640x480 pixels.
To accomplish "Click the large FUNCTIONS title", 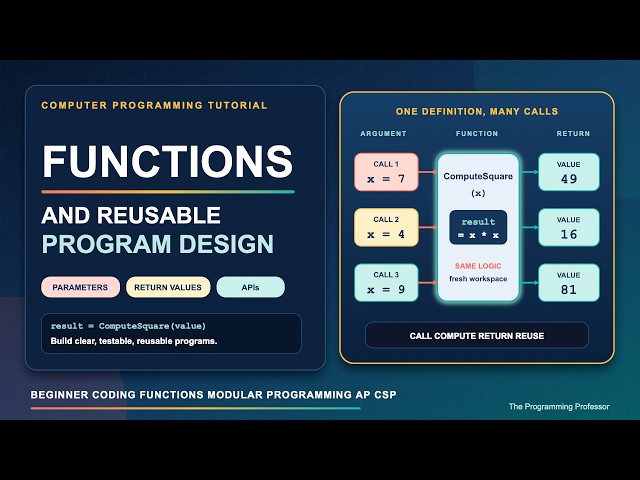I will (167, 161).
